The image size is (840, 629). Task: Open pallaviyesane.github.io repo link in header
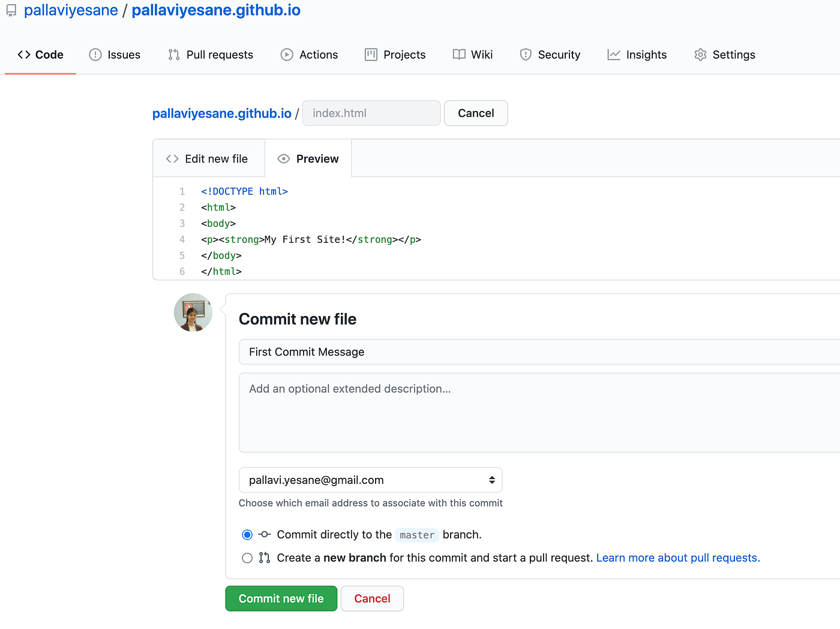216,10
